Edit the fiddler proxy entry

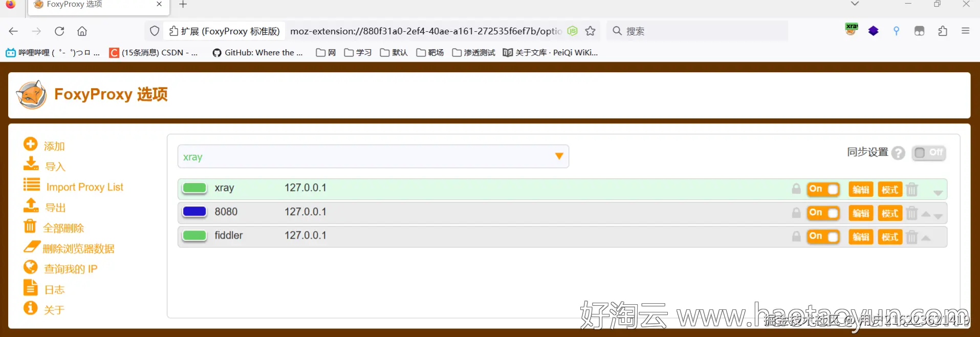(x=861, y=237)
